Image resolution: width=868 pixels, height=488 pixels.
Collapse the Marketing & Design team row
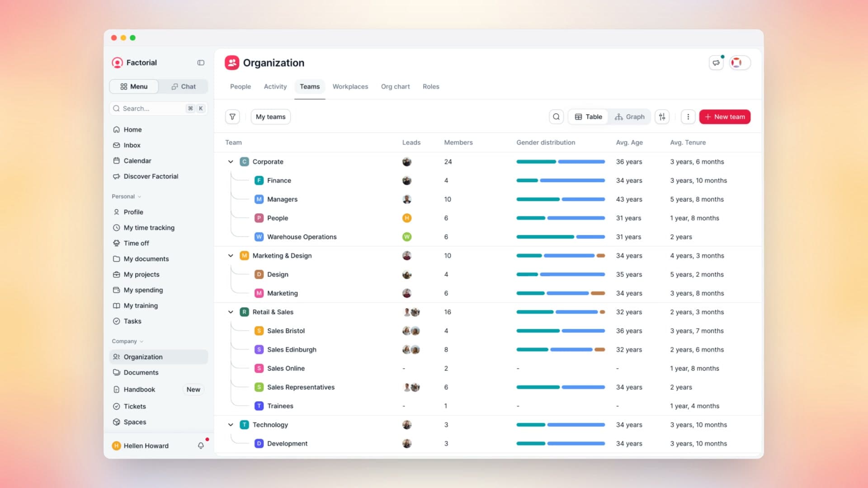pos(231,256)
